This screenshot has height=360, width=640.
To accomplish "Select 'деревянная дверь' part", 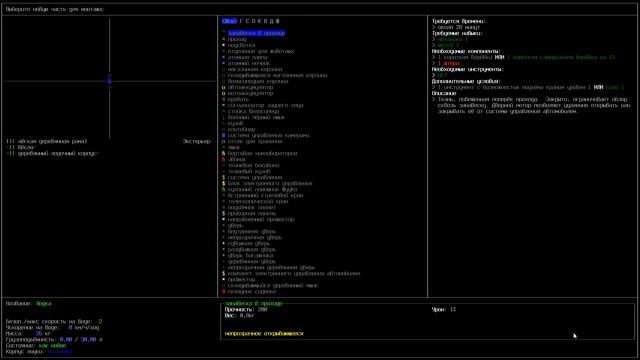I will click(x=252, y=261).
